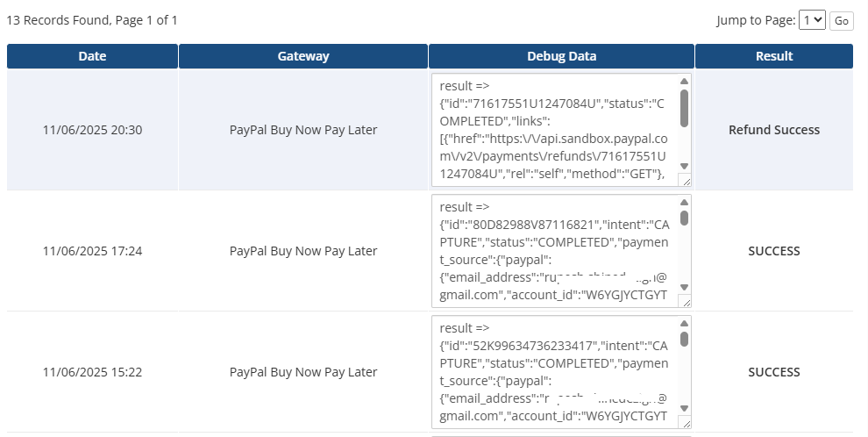This screenshot has width=868, height=437.
Task: Focus the debug data text for 20:30 entry
Action: coord(552,130)
